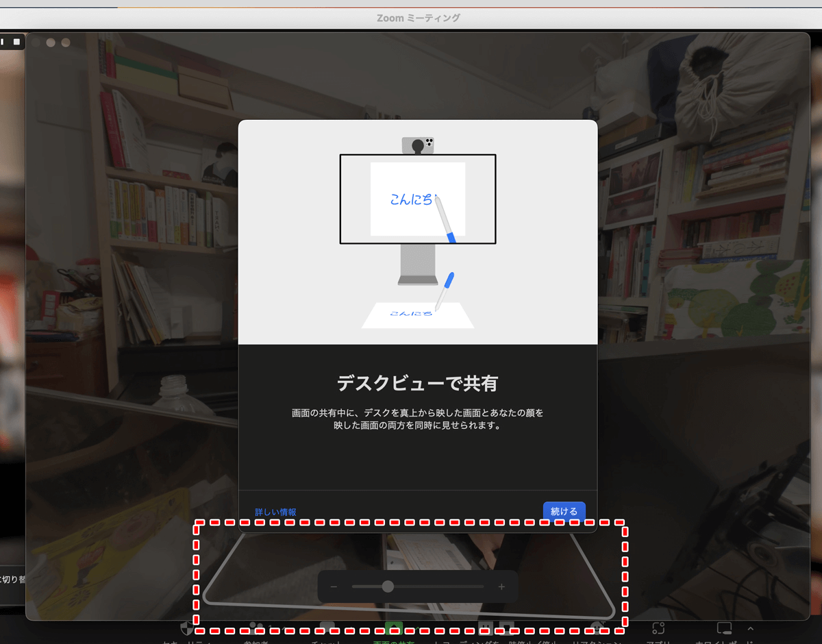Pause recording from the bottom toolbar
Viewport: 822px width, 644px height.
click(485, 628)
